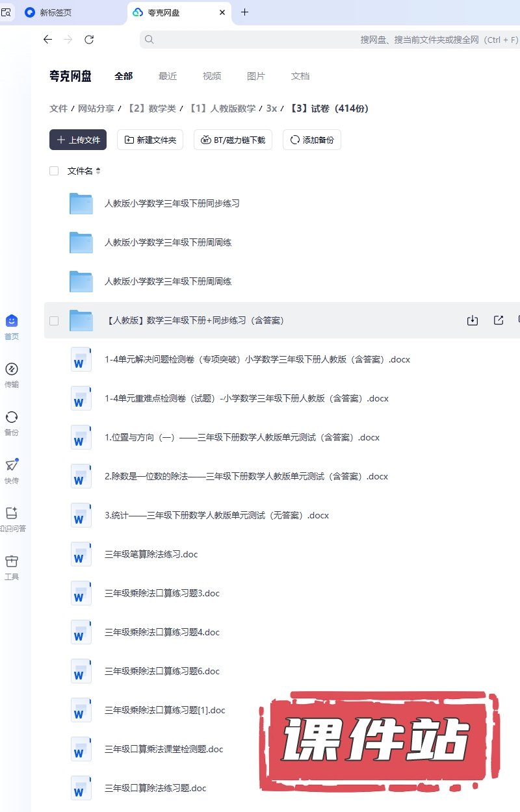Open the 备份 backup icon in sidebar
This screenshot has width=520, height=812.
(12, 418)
